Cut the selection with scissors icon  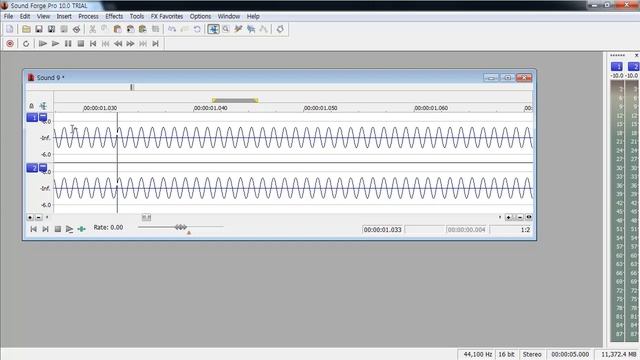(93, 29)
